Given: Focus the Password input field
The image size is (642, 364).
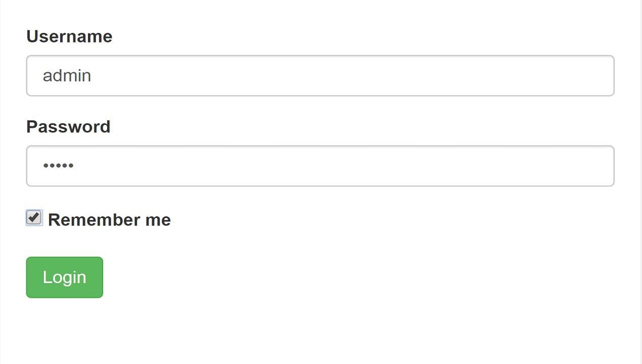Looking at the screenshot, I should click(320, 166).
